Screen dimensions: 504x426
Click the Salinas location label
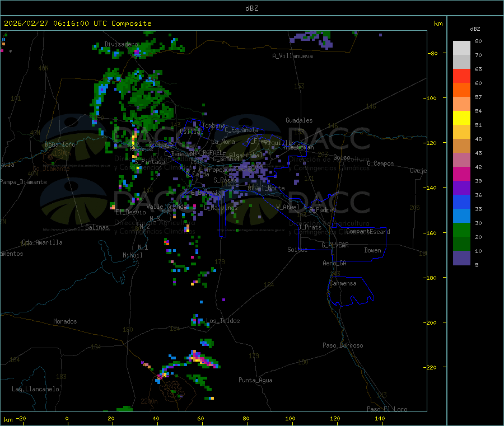(97, 227)
